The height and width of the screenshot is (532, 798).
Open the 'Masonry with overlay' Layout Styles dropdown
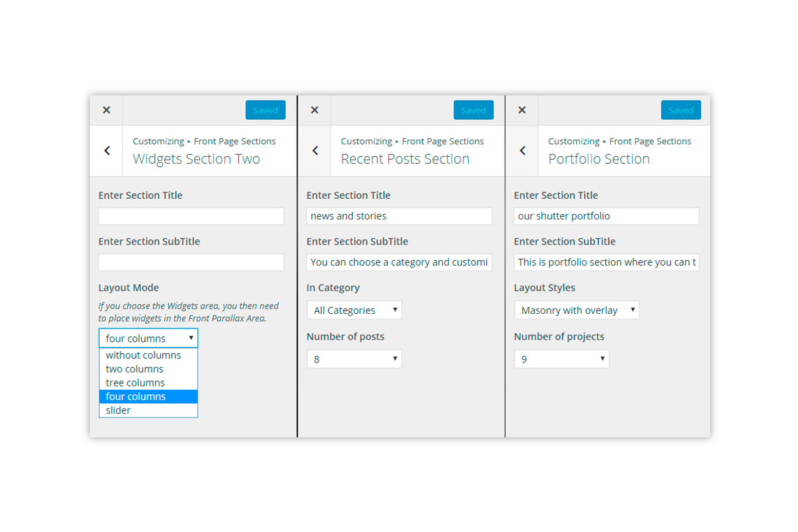coord(577,310)
